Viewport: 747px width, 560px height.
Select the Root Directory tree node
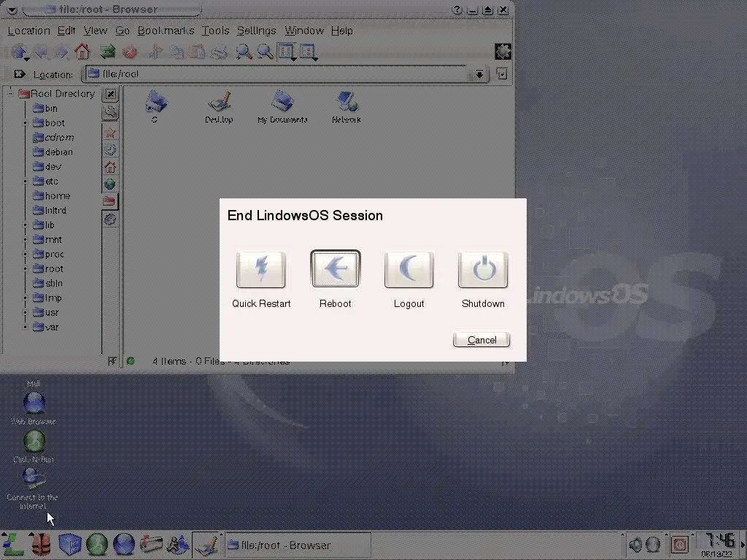point(57,94)
